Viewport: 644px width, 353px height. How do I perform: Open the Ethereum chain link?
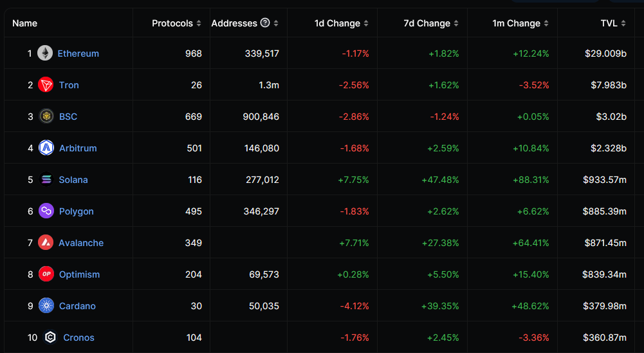(78, 53)
